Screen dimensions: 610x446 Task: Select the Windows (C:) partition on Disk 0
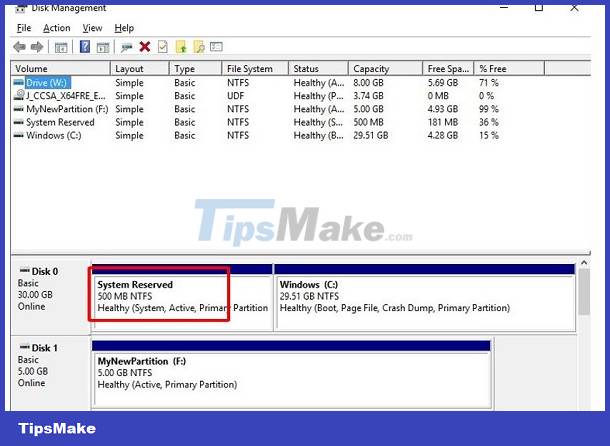pyautogui.click(x=425, y=297)
